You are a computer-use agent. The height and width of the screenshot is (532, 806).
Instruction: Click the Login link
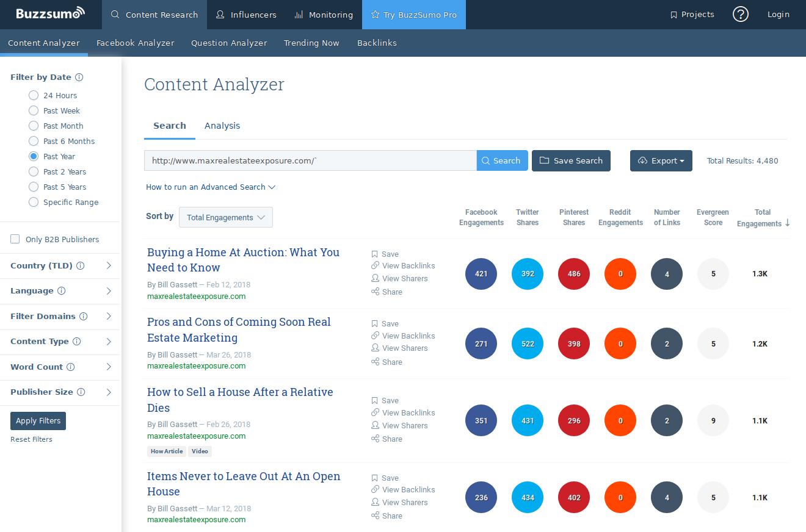[x=779, y=15]
